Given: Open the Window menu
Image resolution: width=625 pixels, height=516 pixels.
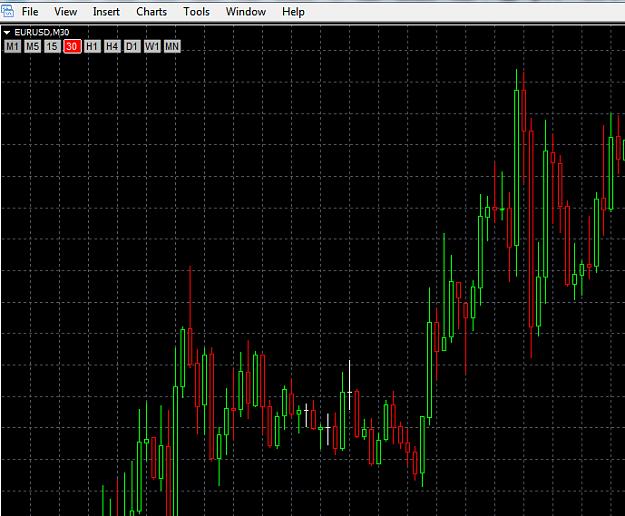Looking at the screenshot, I should coord(246,12).
